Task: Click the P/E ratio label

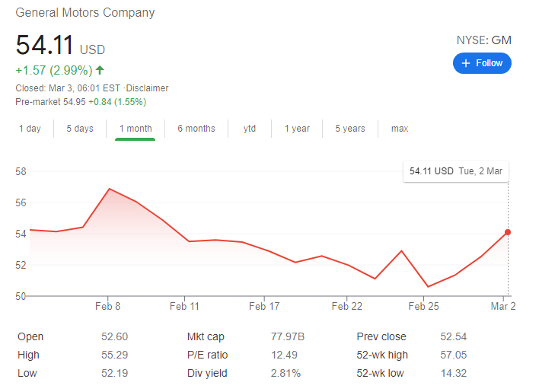Action: coord(207,355)
